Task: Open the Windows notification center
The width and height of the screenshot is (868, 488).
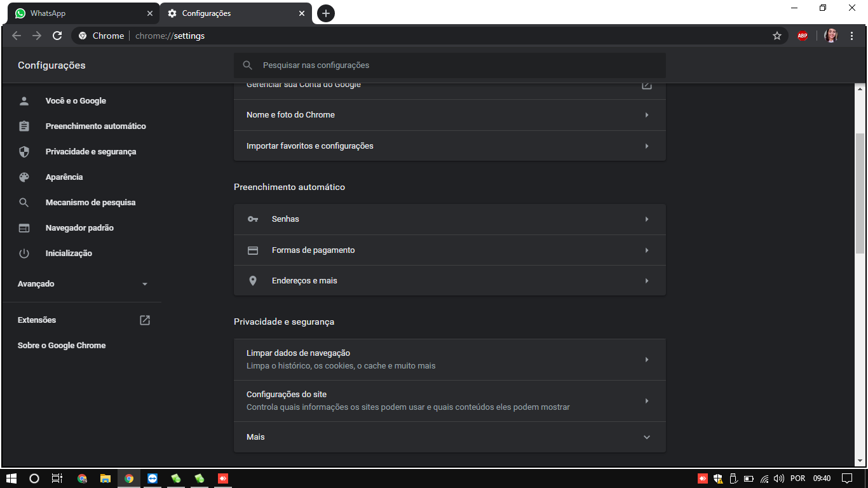Action: click(x=847, y=478)
